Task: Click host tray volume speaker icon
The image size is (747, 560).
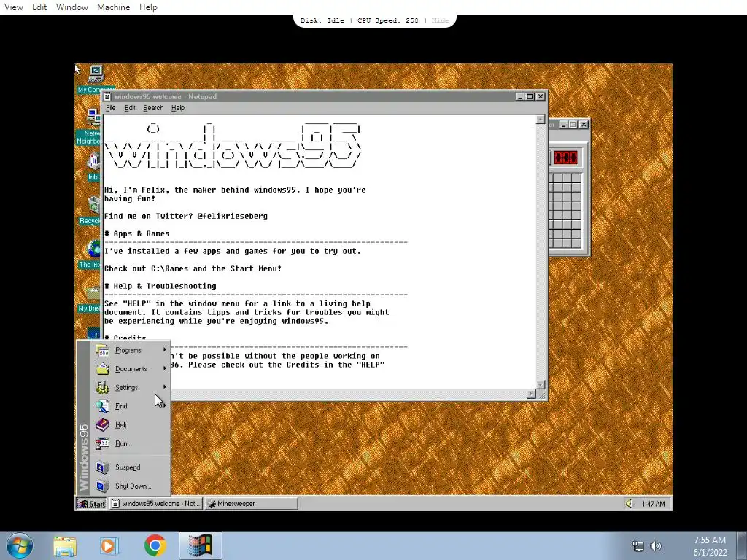Action: click(x=656, y=546)
